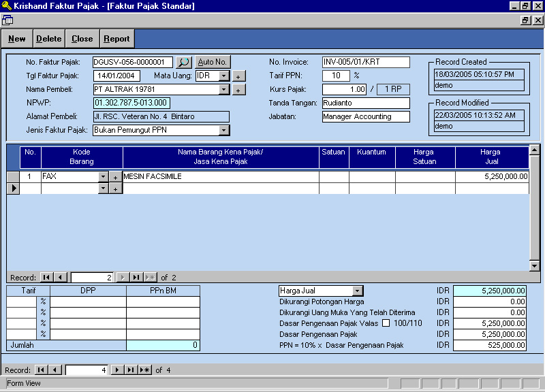Screen dimensions: 545x392
Task: Go to next invoice record of 4
Action: [116, 370]
